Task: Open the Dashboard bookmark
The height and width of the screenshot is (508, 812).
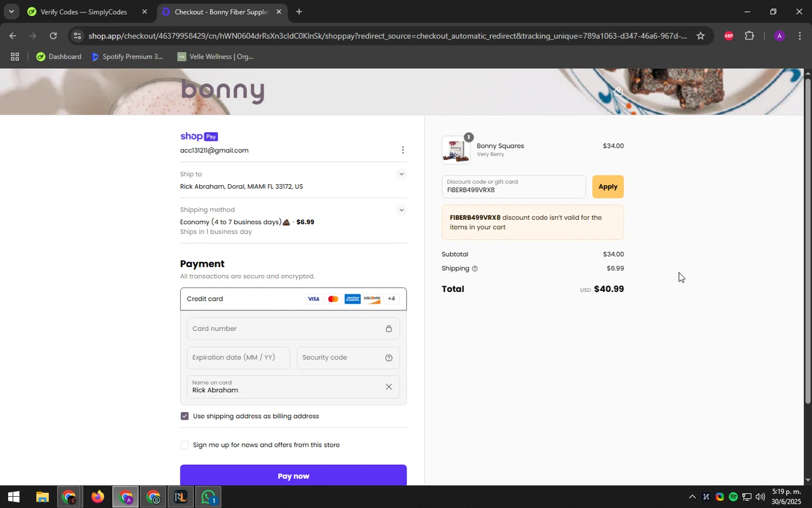Action: [x=58, y=57]
